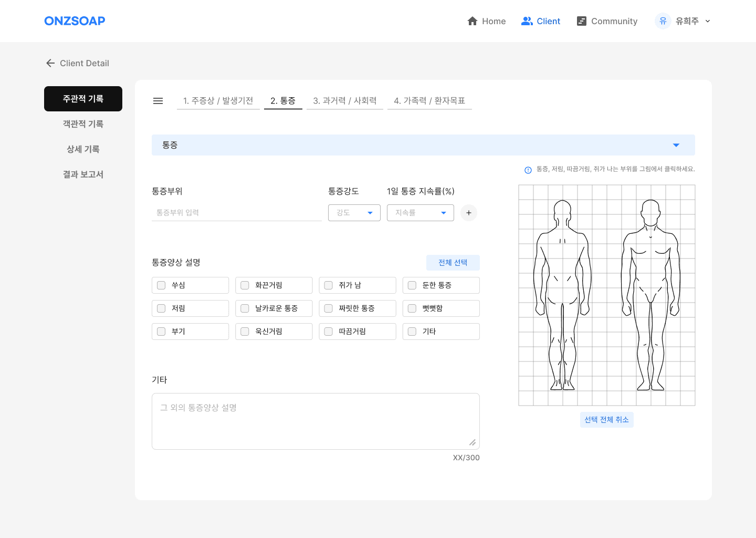This screenshot has width=756, height=538.
Task: Open the hamburger menu next to tabs
Action: pos(158,101)
